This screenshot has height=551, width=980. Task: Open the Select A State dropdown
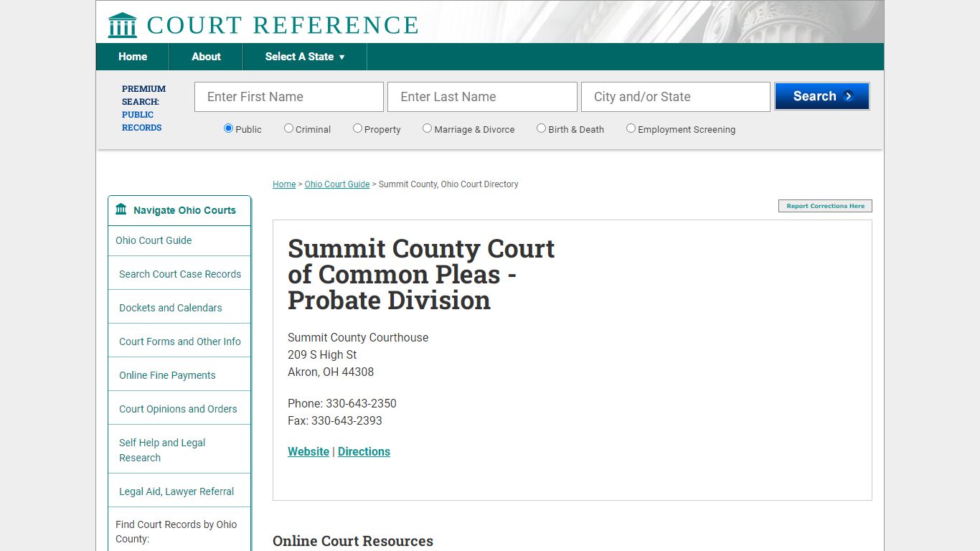pos(305,57)
